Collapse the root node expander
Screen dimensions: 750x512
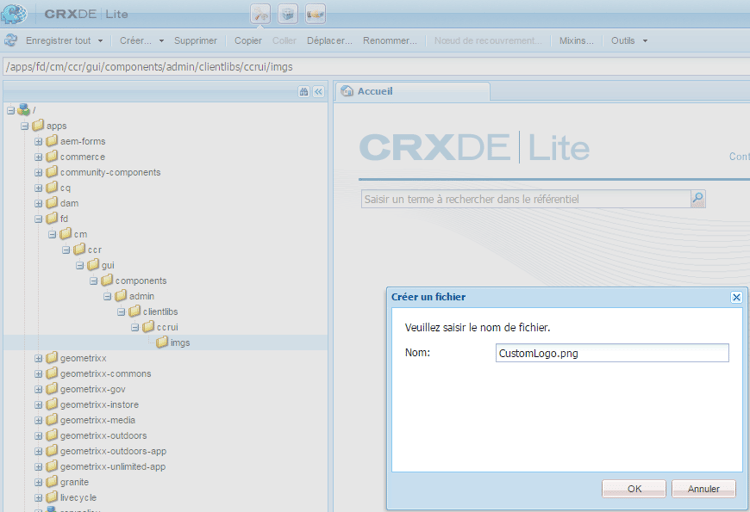11,111
